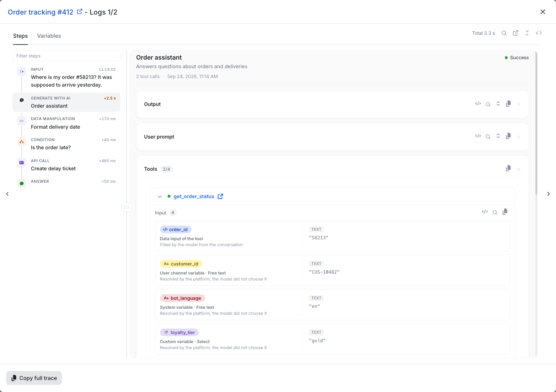Switch to the Steps tab
The width and height of the screenshot is (556, 392).
coord(20,36)
